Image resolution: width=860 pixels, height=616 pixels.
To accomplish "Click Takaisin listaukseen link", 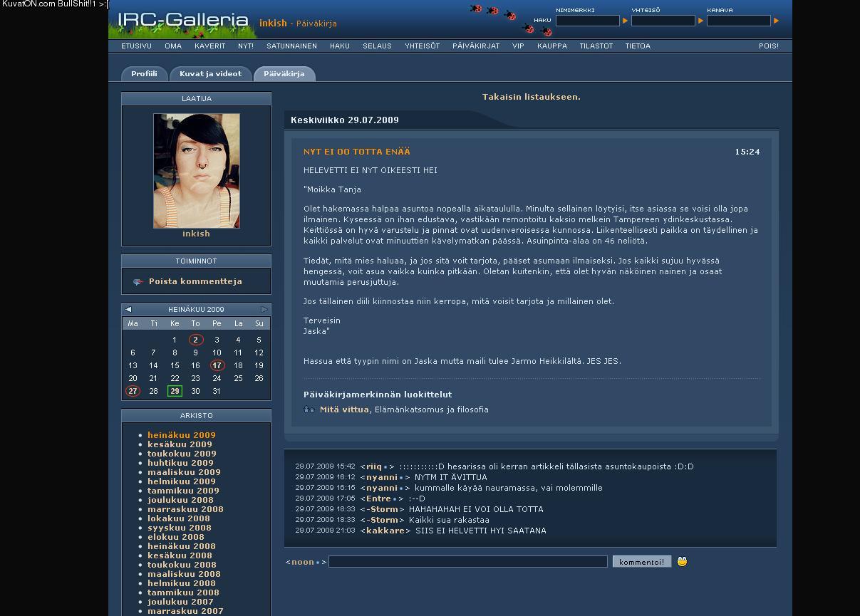I will pyautogui.click(x=532, y=97).
